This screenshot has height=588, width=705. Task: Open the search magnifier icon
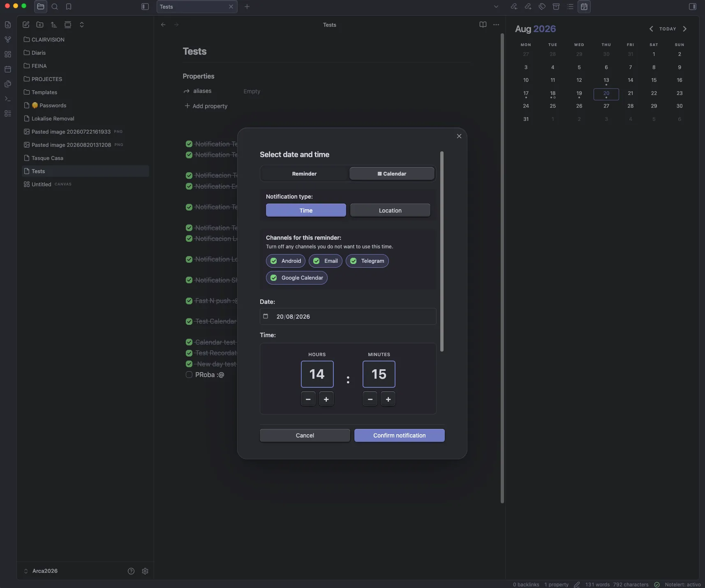click(55, 7)
